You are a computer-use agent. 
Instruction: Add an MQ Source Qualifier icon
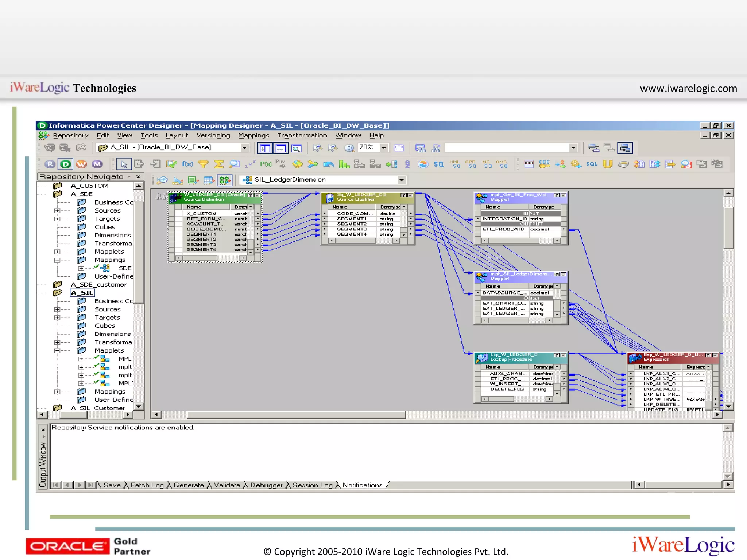487,164
